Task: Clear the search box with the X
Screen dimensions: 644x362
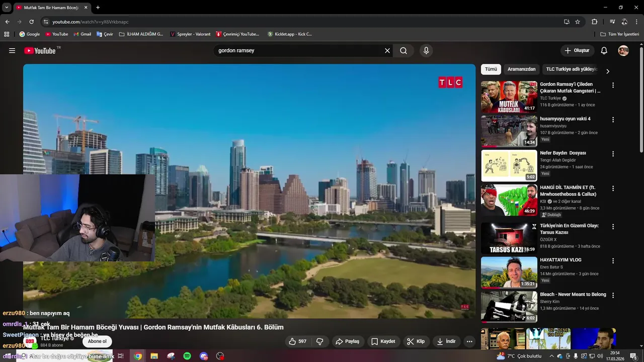Action: pyautogui.click(x=387, y=51)
